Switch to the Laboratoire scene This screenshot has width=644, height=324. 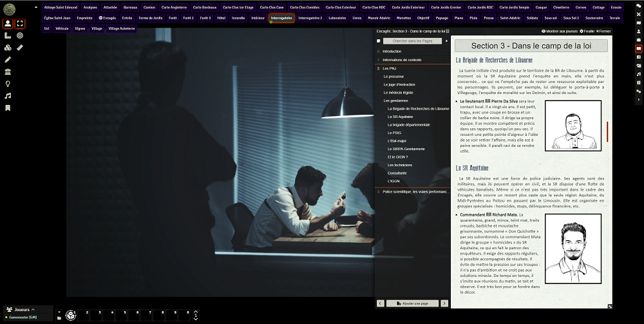[x=337, y=18]
